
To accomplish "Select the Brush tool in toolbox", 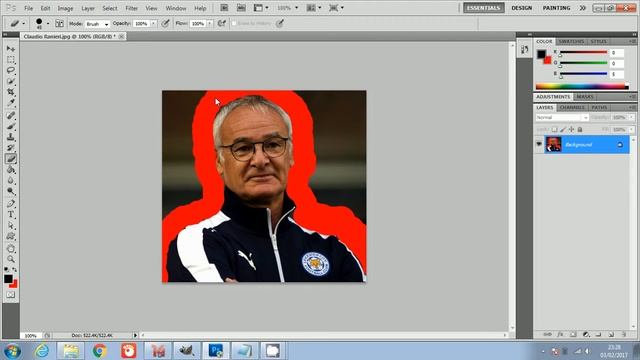I will (11, 126).
